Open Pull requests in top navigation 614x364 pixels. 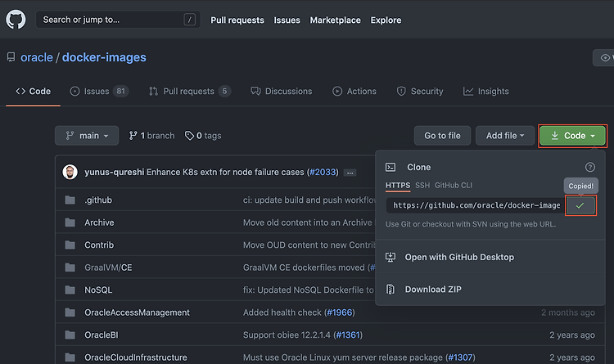click(x=237, y=20)
